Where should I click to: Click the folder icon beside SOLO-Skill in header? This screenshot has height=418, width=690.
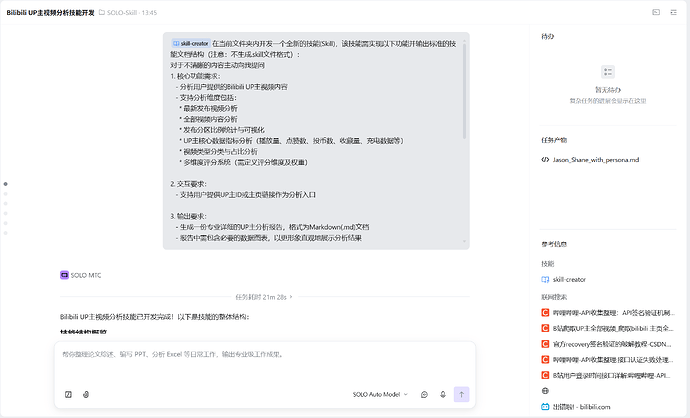tap(102, 12)
